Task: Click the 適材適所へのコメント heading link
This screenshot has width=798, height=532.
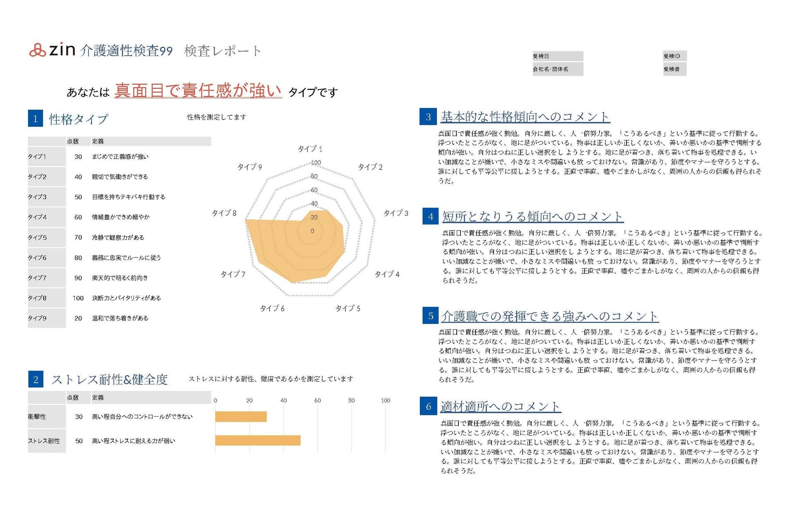Action: click(x=500, y=406)
